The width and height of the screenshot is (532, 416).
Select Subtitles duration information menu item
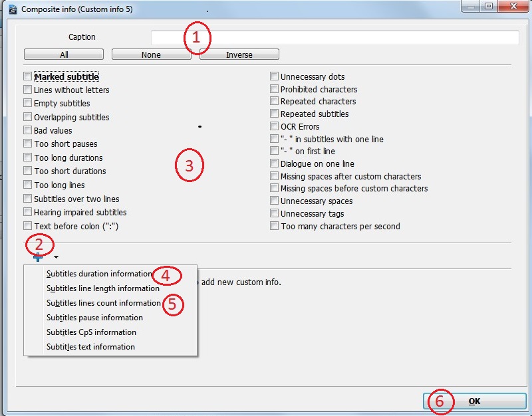pyautogui.click(x=98, y=274)
